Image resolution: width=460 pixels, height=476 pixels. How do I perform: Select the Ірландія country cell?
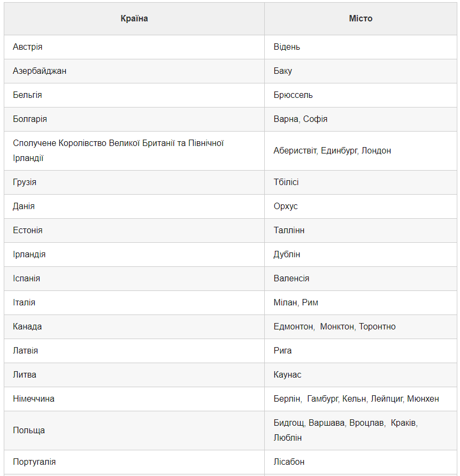tap(29, 255)
